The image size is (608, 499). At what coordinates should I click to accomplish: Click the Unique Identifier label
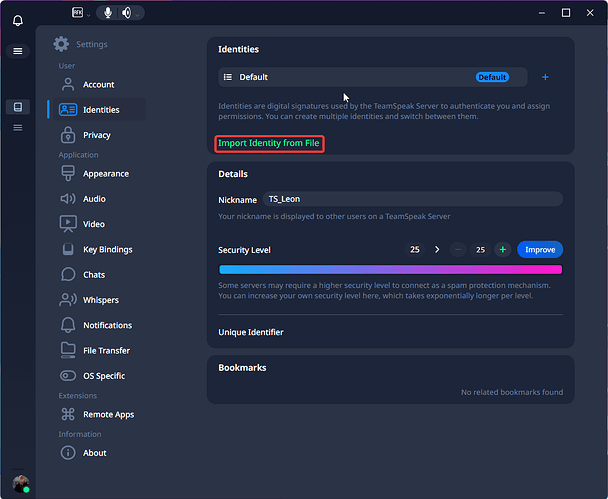(x=251, y=332)
